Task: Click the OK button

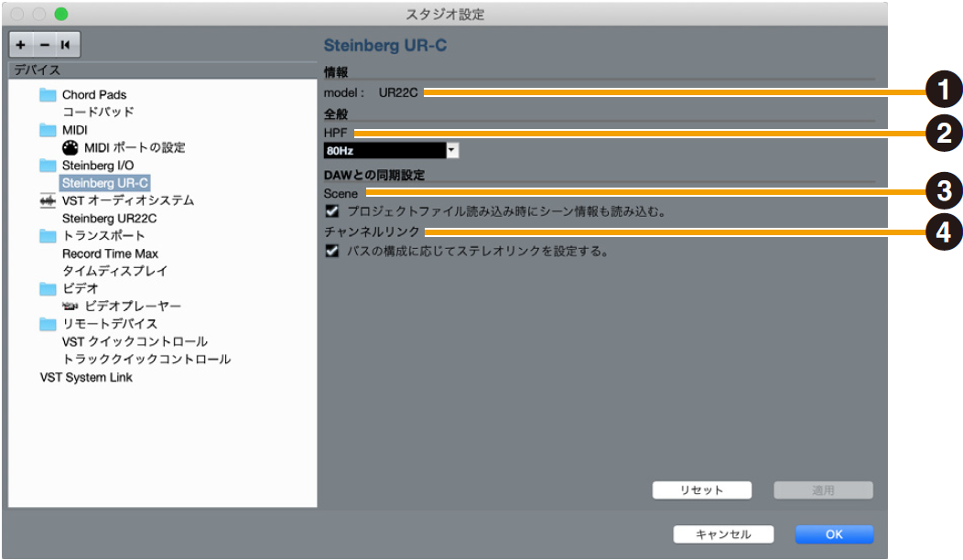Action: click(x=833, y=534)
